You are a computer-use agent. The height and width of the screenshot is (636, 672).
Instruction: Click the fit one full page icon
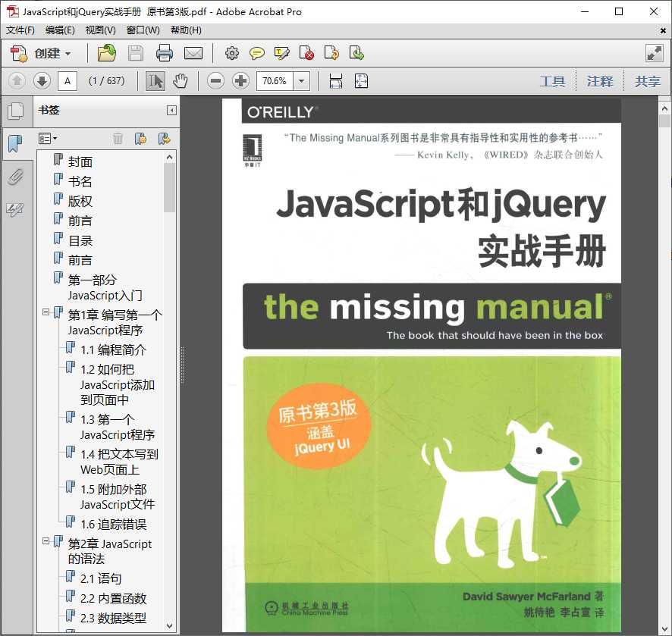click(361, 81)
